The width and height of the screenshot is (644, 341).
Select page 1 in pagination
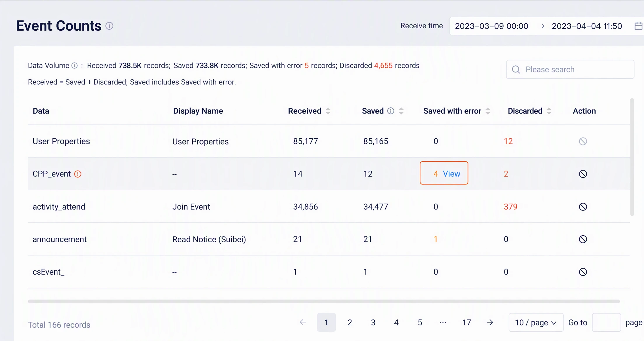pos(326,322)
